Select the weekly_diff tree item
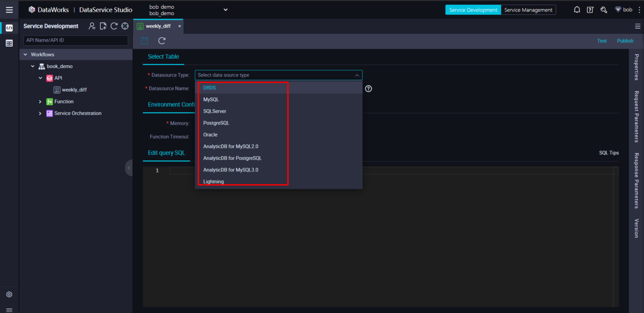Screen dimensions: 644x313 tap(74, 90)
